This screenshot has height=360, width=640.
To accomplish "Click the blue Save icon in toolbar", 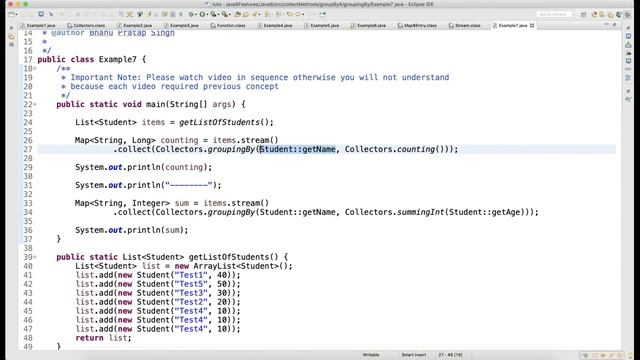I will pos(41,14).
